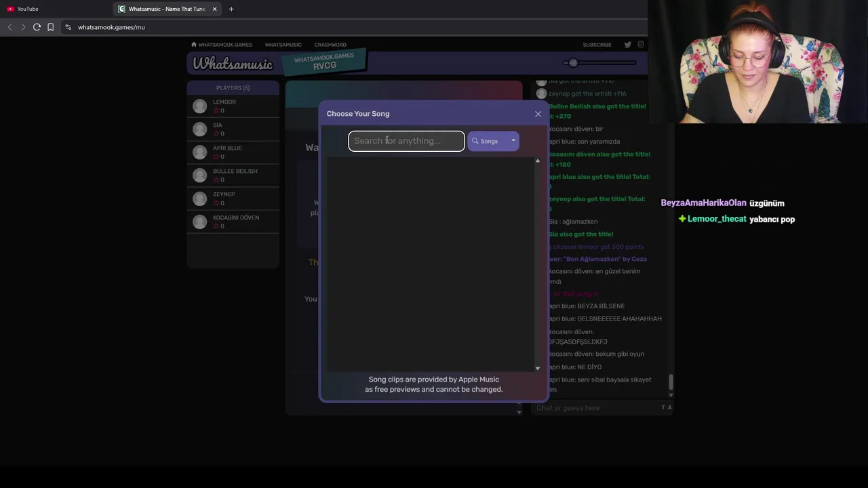This screenshot has width=868, height=488.
Task: Click overlay chat user Lemoor_thecat
Action: [717, 219]
